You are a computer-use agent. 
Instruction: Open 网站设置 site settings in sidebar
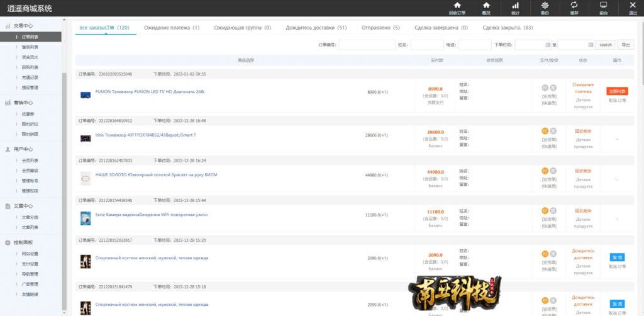click(30, 254)
